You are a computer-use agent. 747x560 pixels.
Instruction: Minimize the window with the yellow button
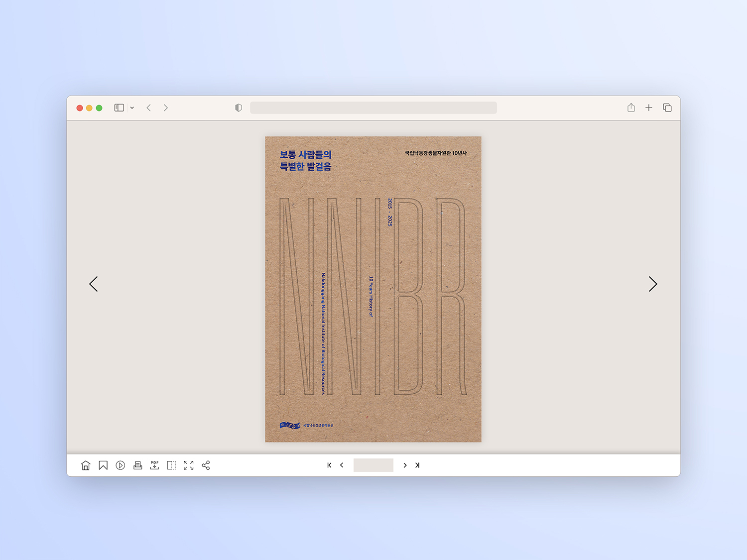(89, 108)
